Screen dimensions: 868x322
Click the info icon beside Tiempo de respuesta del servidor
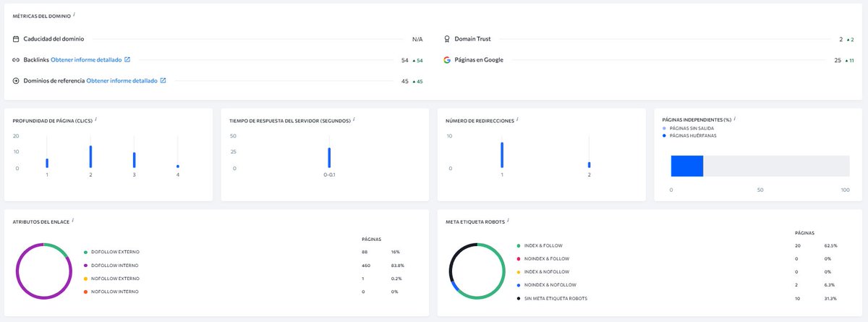(354, 119)
